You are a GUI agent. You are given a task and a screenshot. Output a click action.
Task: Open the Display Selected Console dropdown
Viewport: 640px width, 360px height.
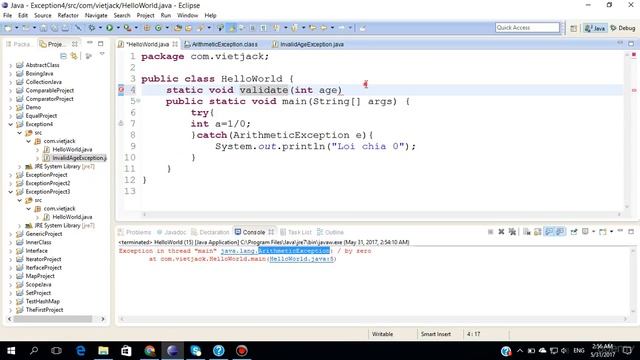click(x=593, y=232)
